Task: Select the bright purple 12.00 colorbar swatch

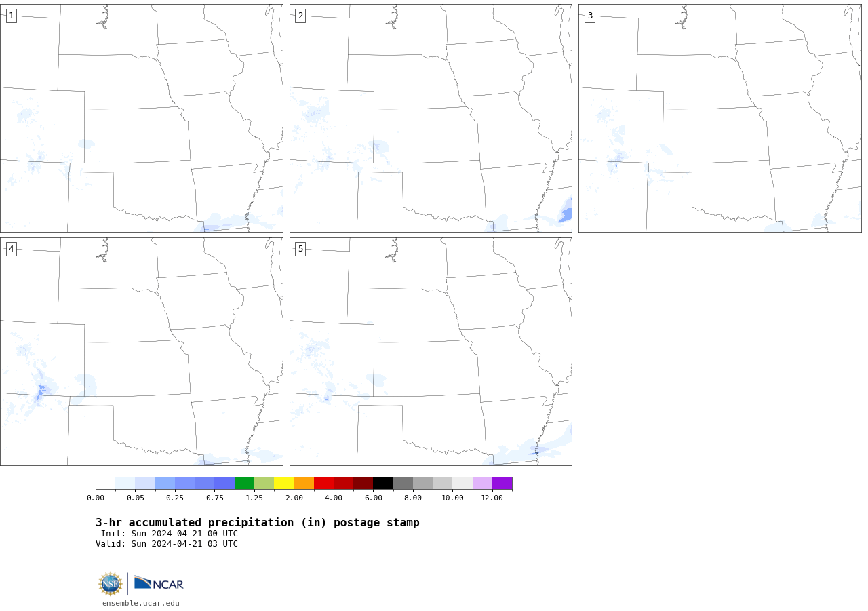Action: [502, 483]
